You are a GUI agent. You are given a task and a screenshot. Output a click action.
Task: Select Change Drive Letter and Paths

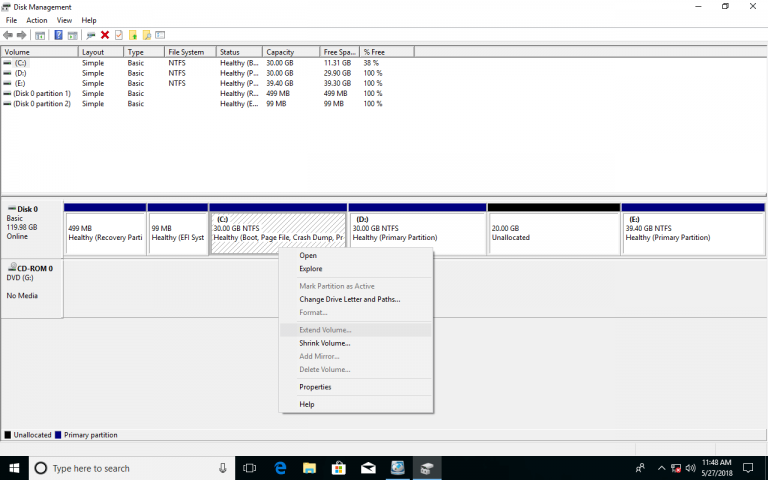[356, 299]
